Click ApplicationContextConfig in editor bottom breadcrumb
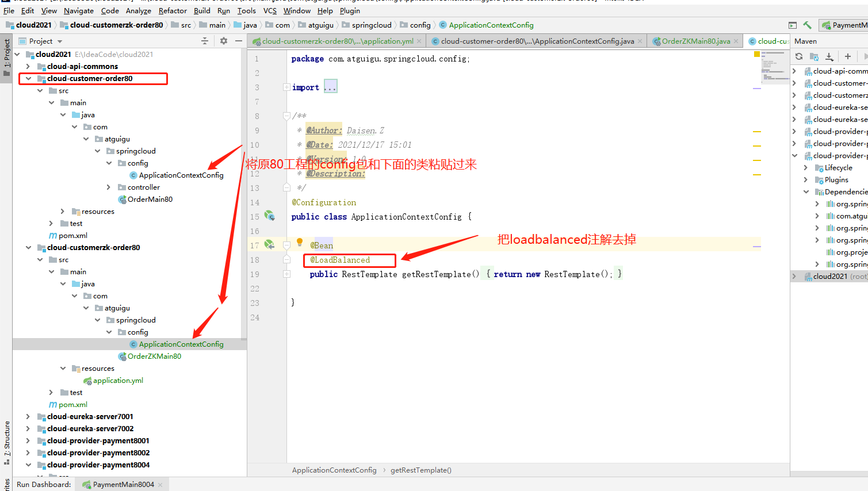The height and width of the screenshot is (491, 868). 334,470
